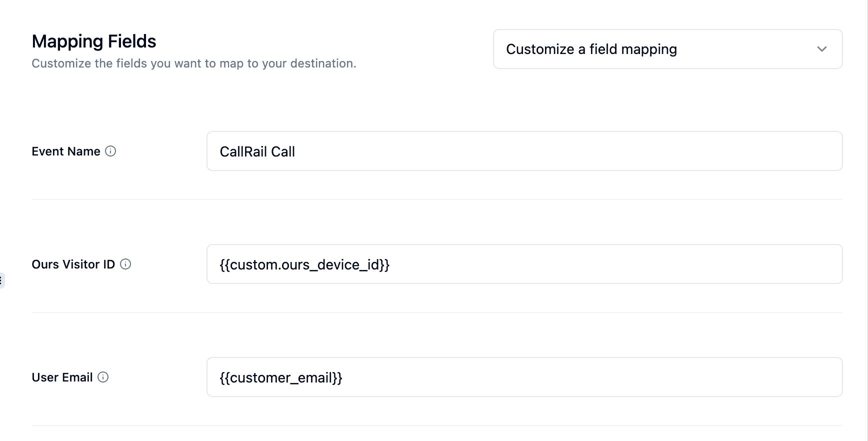This screenshot has width=868, height=441.
Task: Click the 'User Email' label
Action: 62,377
